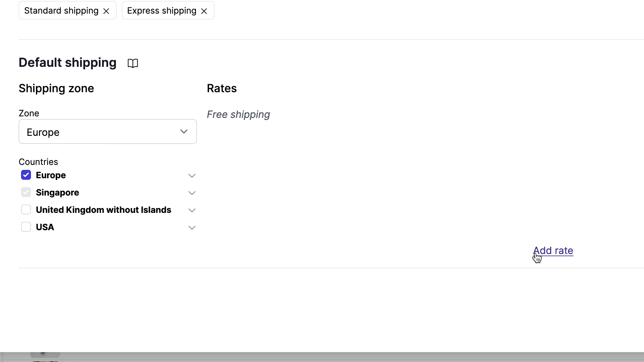Viewport: 644px width, 362px height.
Task: Expand the Singapore entry
Action: coord(191,193)
